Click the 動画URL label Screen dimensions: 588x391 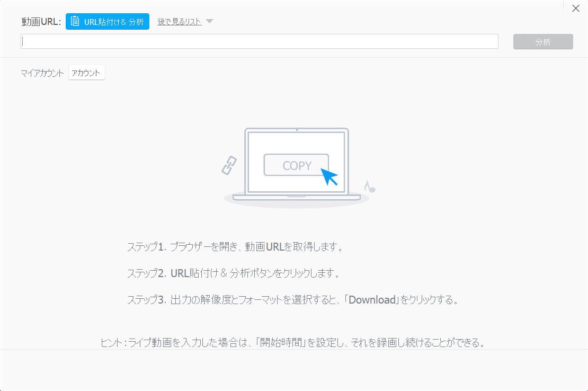[x=41, y=22]
